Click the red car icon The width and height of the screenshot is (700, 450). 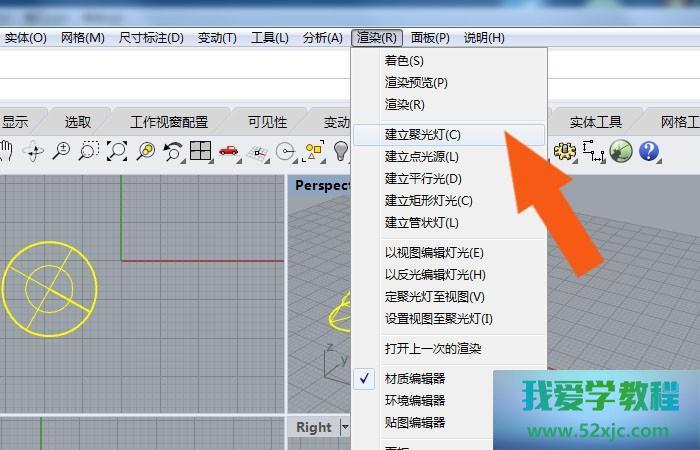pos(229,151)
